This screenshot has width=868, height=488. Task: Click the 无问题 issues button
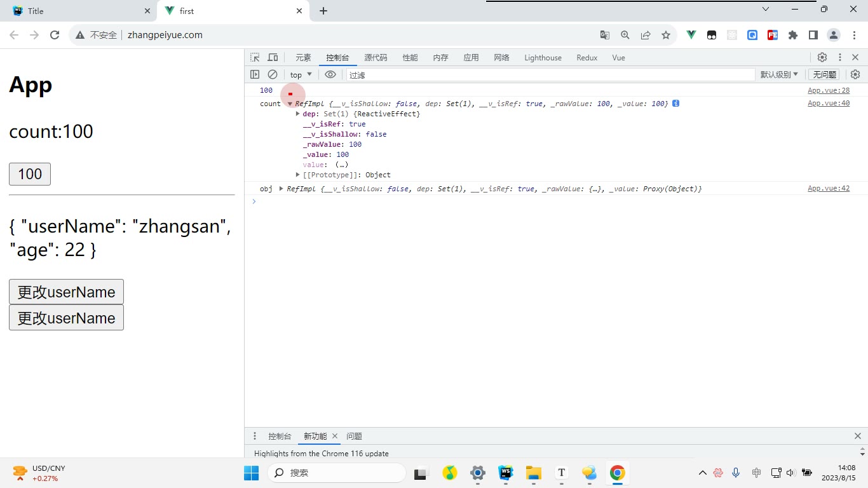(x=824, y=74)
